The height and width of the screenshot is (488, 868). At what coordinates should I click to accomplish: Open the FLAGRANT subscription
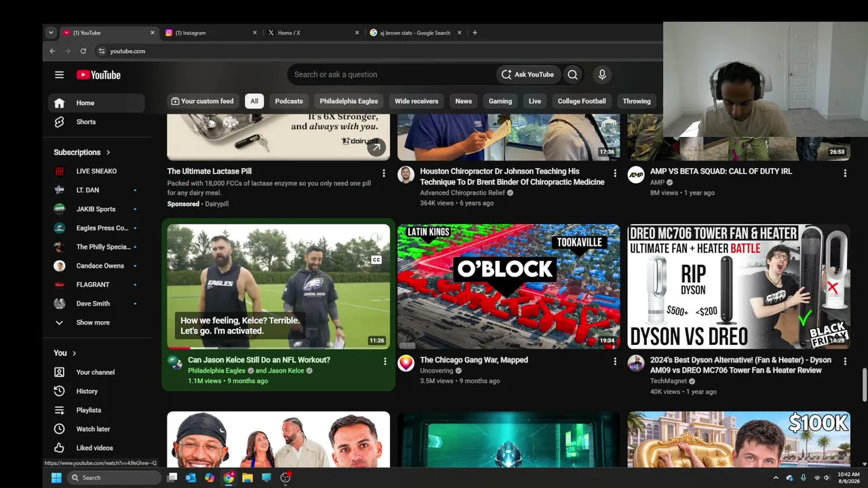(x=96, y=285)
